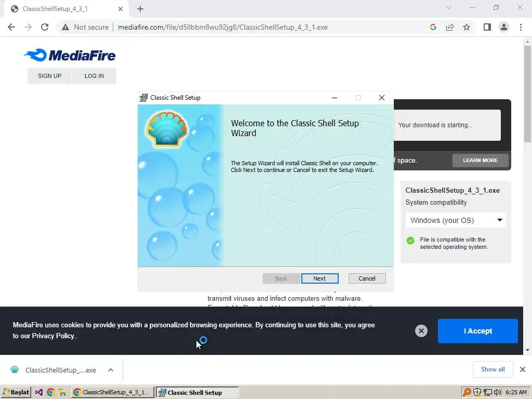
Task: Open the tab search chevron
Action: (x=448, y=7)
